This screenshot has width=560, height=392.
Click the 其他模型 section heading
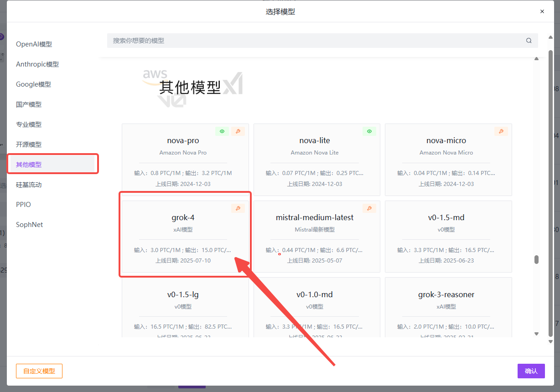pyautogui.click(x=190, y=87)
